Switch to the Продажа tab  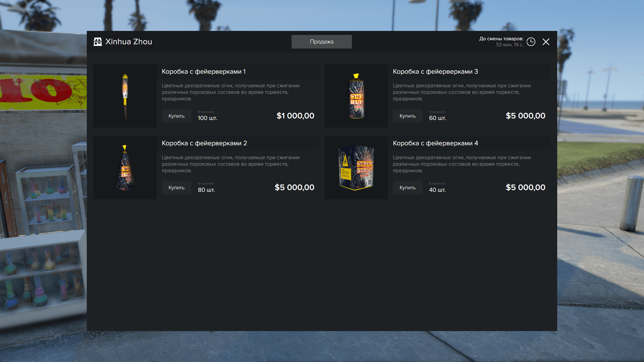point(321,42)
